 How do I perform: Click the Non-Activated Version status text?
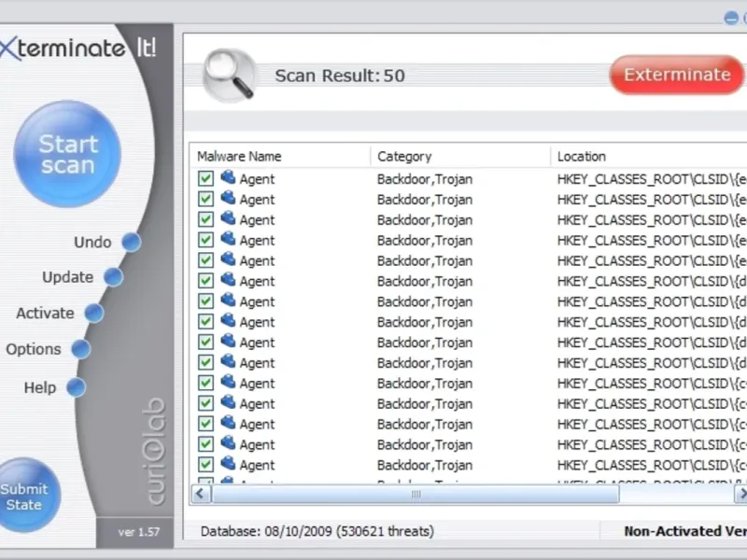(685, 531)
